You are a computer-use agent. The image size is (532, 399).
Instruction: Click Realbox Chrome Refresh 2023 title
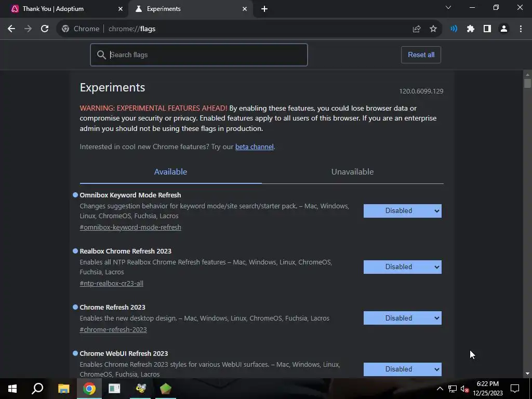point(126,251)
